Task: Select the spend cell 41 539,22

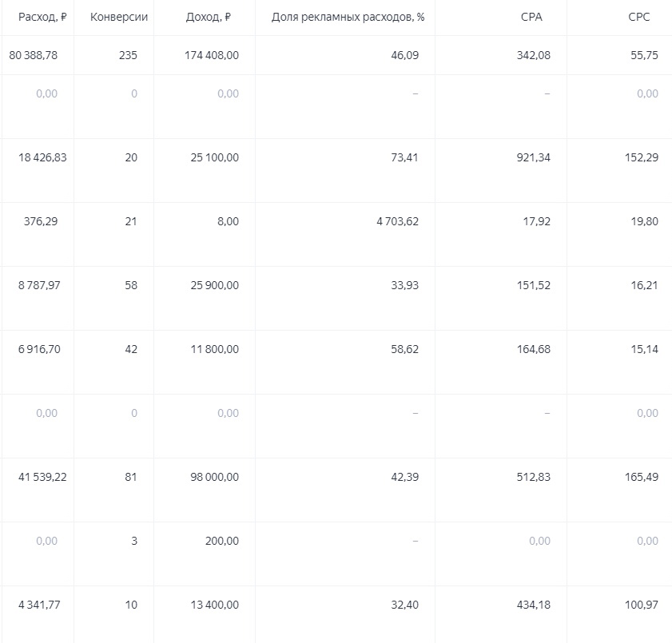Action: coord(42,478)
